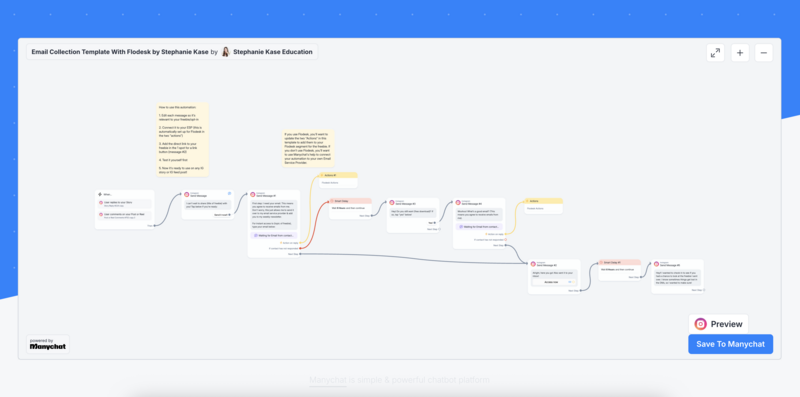Zoom out with the minus icon
This screenshot has height=397, width=800.
(764, 53)
